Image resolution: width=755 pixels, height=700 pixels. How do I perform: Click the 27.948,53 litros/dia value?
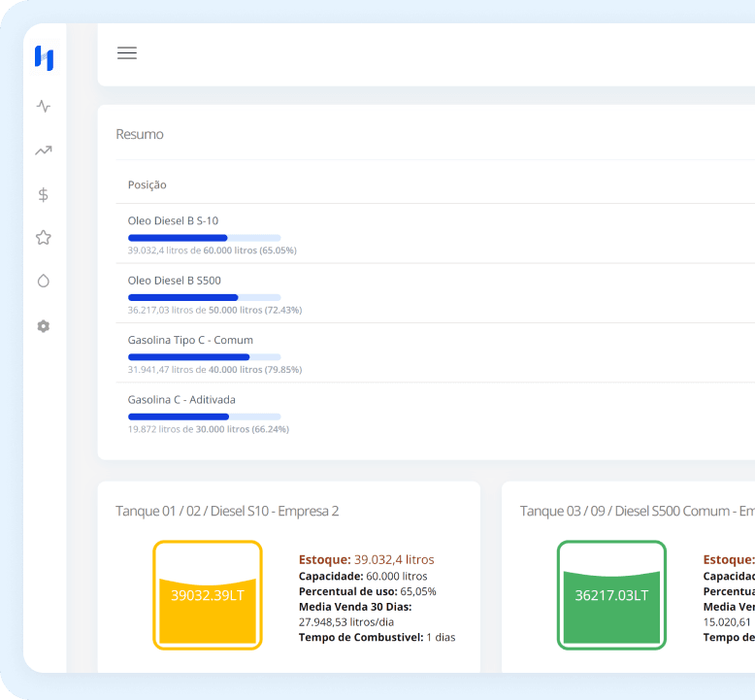(346, 622)
